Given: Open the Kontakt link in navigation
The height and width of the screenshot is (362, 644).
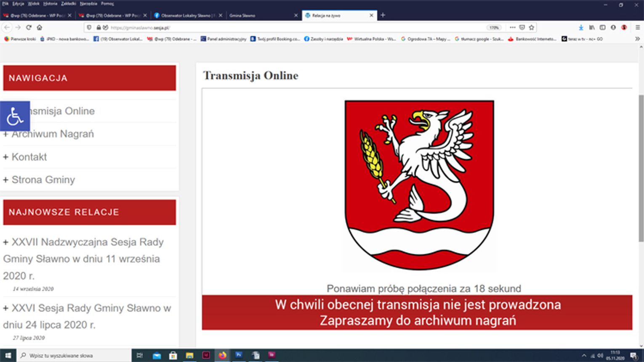Looking at the screenshot, I should click(x=29, y=157).
